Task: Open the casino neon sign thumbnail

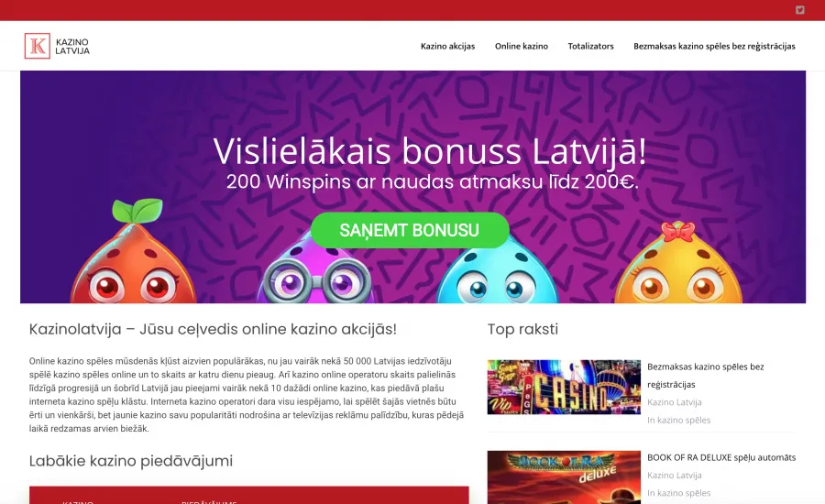Action: (564, 388)
